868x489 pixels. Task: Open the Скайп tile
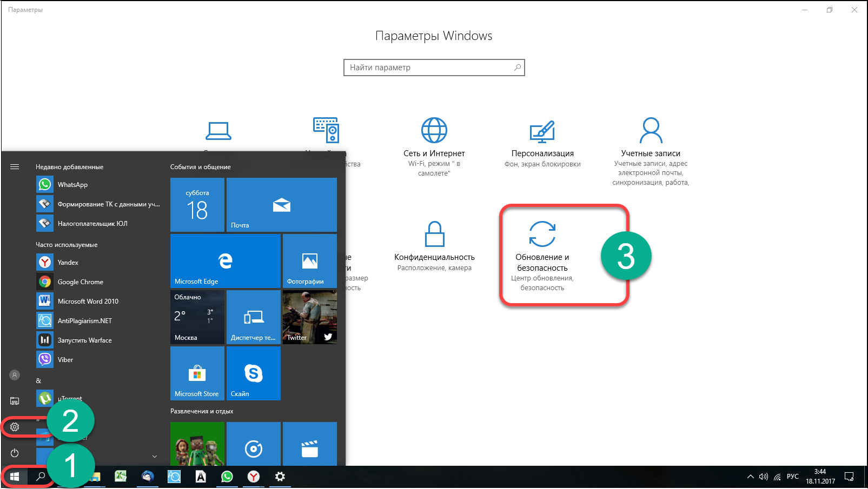pyautogui.click(x=254, y=373)
